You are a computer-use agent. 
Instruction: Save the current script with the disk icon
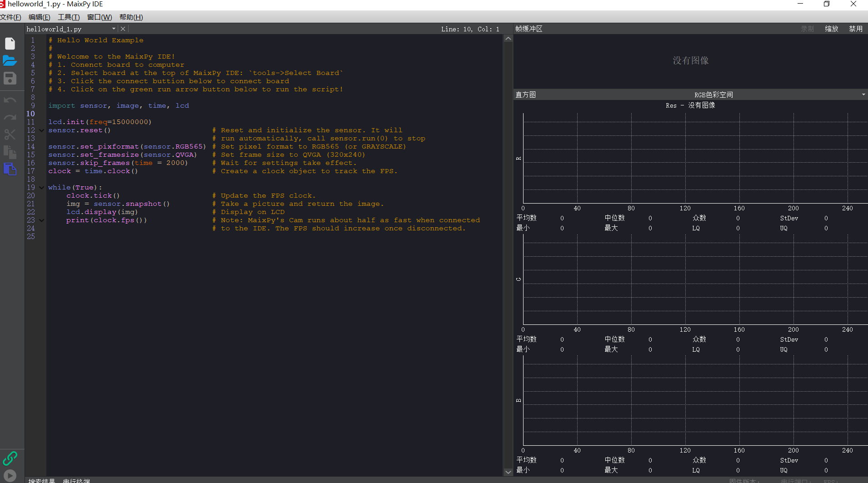10,78
